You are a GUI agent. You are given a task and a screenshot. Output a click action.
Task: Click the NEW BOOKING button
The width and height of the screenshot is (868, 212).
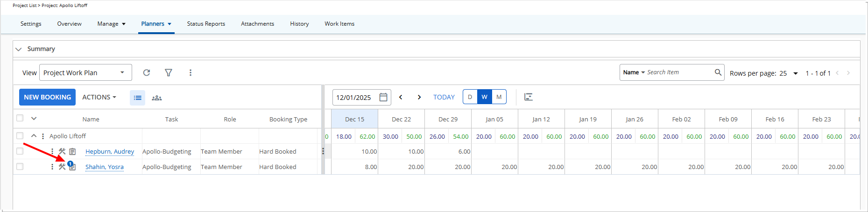pos(47,97)
